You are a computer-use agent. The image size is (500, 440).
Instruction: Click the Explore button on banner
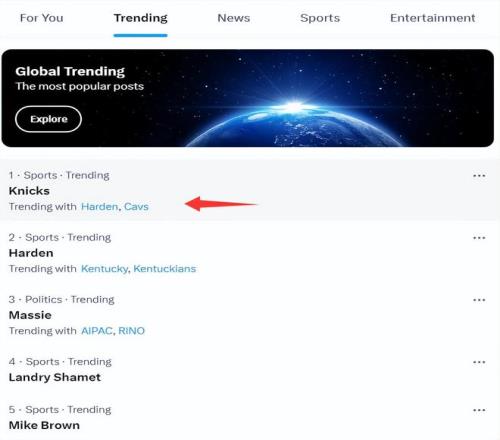click(48, 119)
